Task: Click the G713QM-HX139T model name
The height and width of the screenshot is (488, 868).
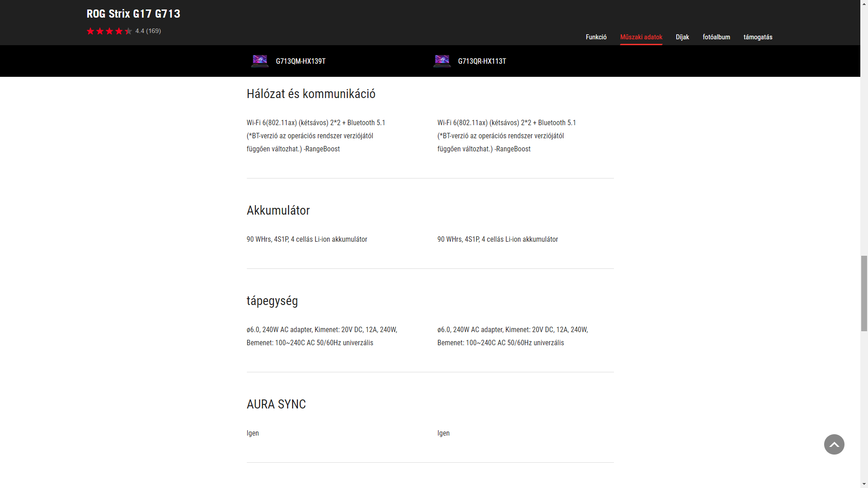Action: click(x=301, y=61)
